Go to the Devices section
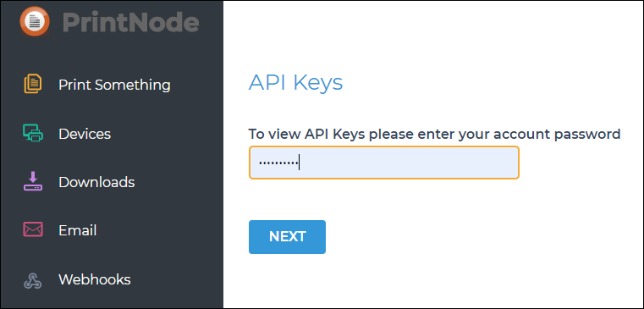 coord(85,134)
